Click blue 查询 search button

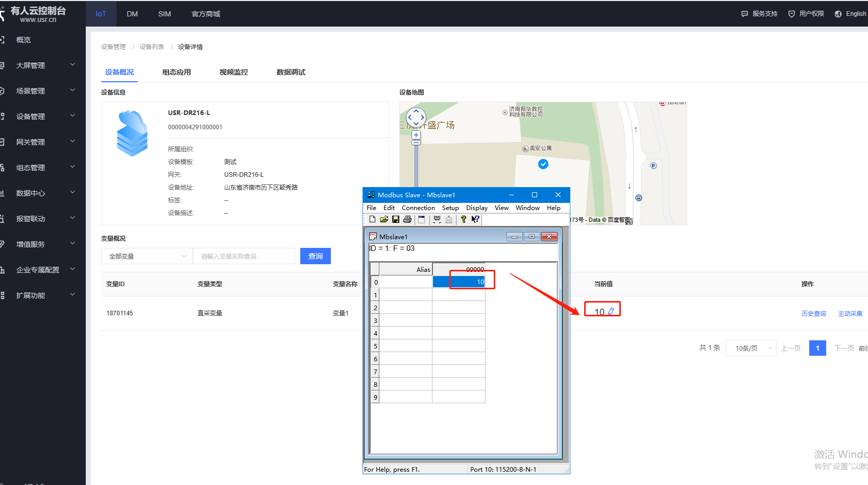click(x=316, y=256)
